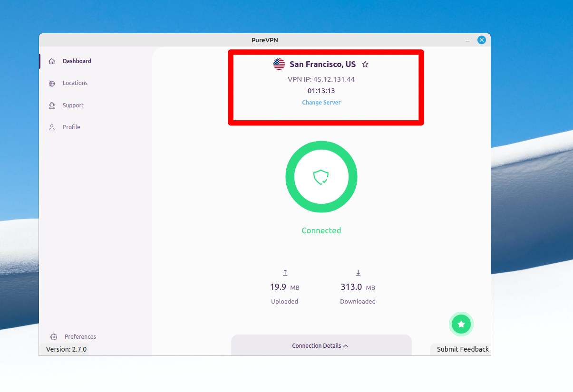This screenshot has height=392, width=573.
Task: Click the Uploaded label
Action: pos(285,302)
